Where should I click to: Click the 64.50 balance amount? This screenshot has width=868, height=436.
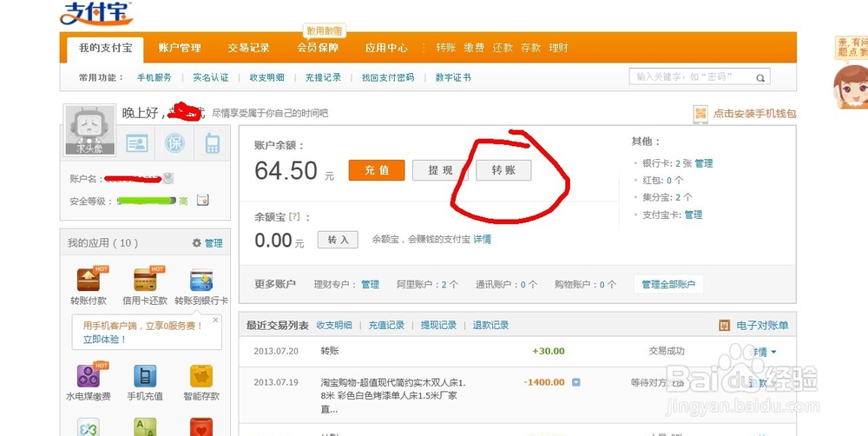tap(286, 170)
